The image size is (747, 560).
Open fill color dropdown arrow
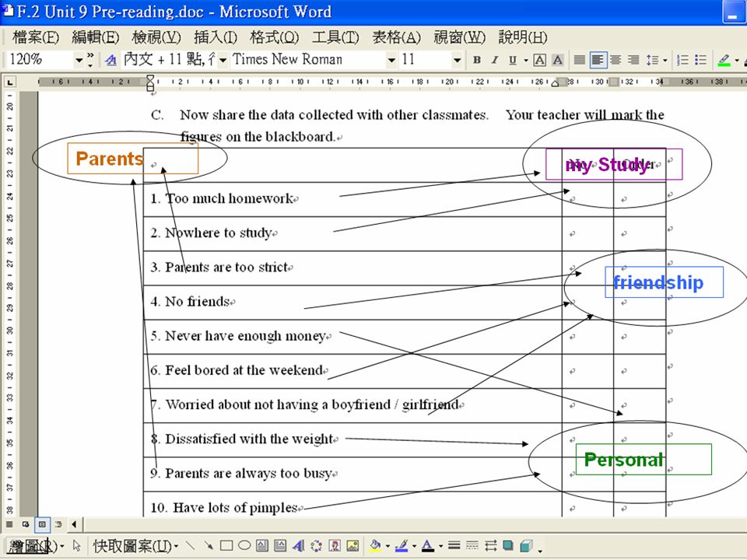coord(388,546)
